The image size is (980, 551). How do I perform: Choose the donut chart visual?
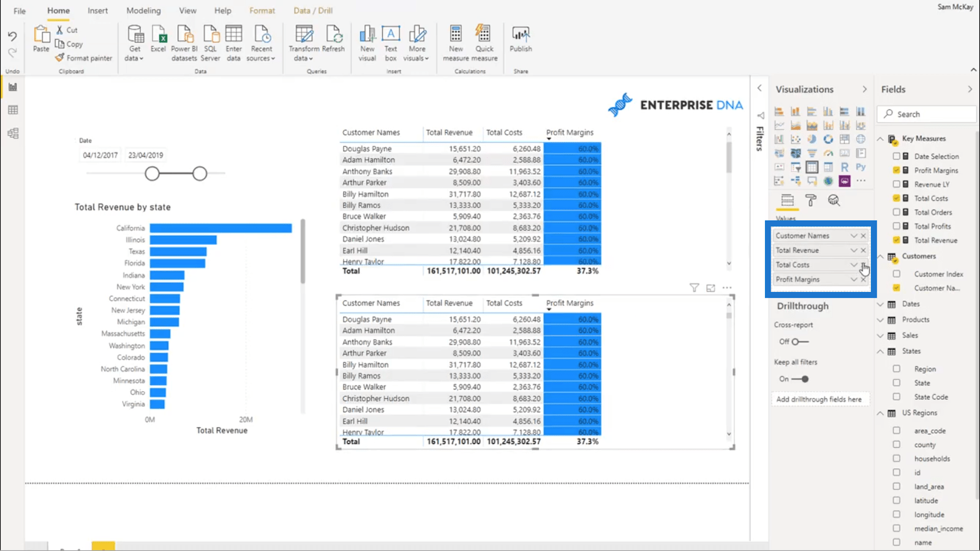click(828, 139)
